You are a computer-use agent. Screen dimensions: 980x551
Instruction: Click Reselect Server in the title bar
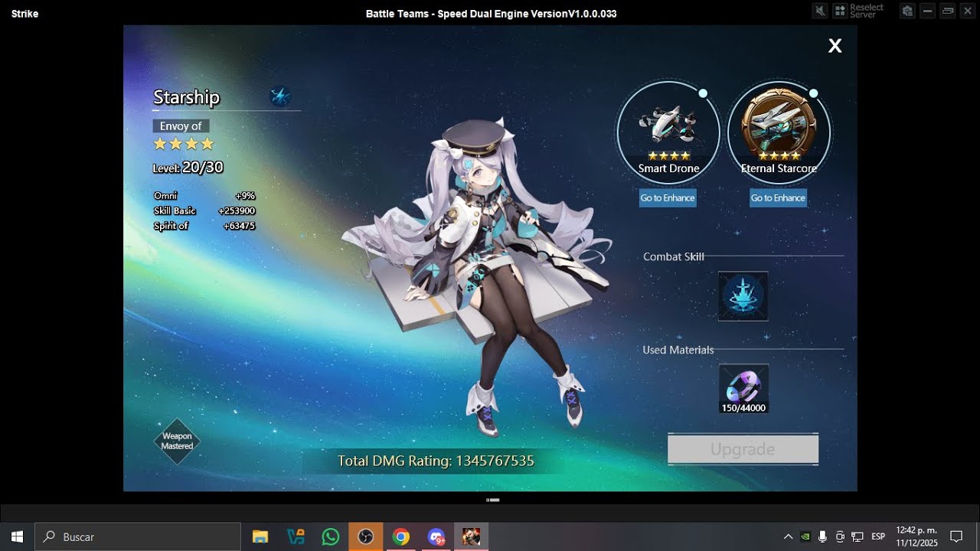click(859, 11)
